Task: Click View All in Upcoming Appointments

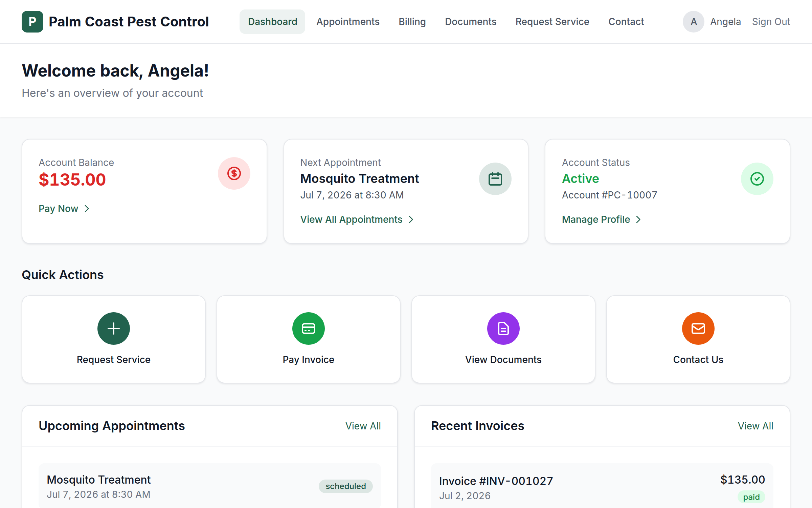Action: click(x=363, y=426)
